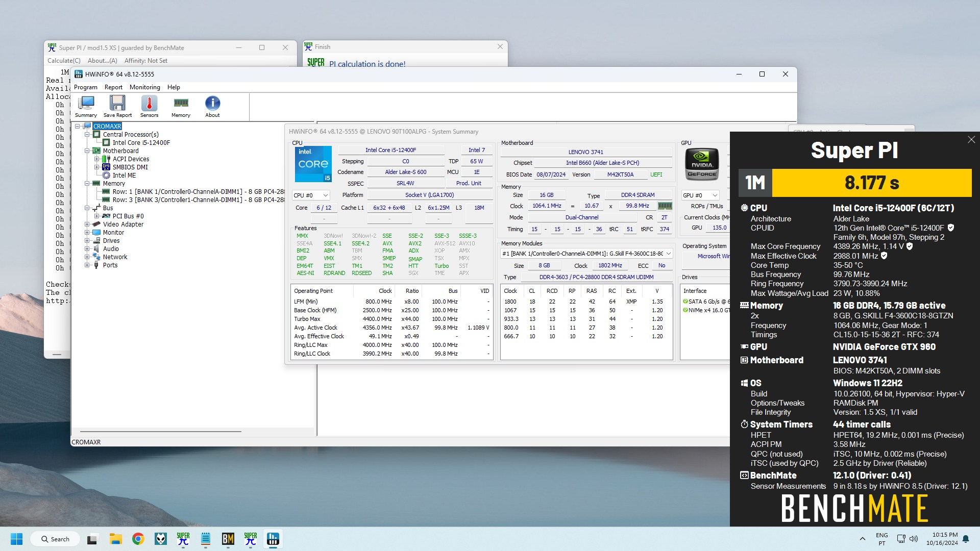Close the BenchMate Super PI result panel
This screenshot has height=551, width=980.
pyautogui.click(x=971, y=140)
